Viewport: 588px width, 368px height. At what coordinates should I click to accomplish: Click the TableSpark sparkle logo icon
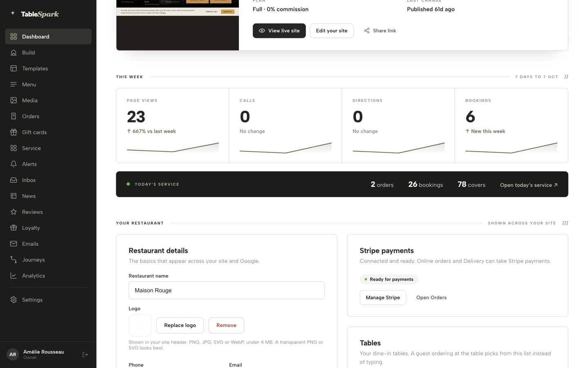(x=13, y=13)
